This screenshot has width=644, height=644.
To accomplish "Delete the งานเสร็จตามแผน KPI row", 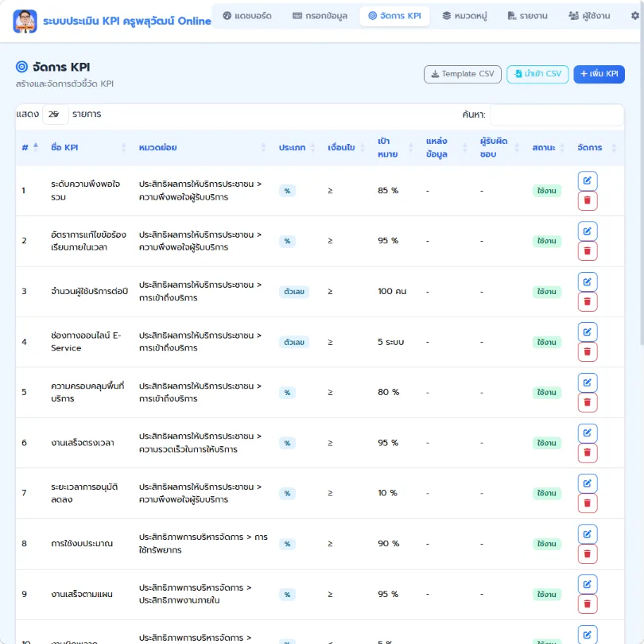I will tap(588, 604).
